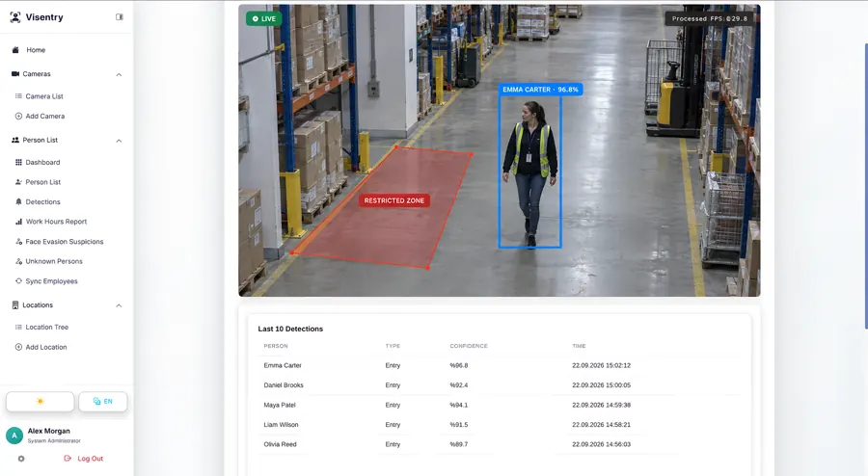Click the TYPE column header
868x476 pixels.
click(393, 346)
